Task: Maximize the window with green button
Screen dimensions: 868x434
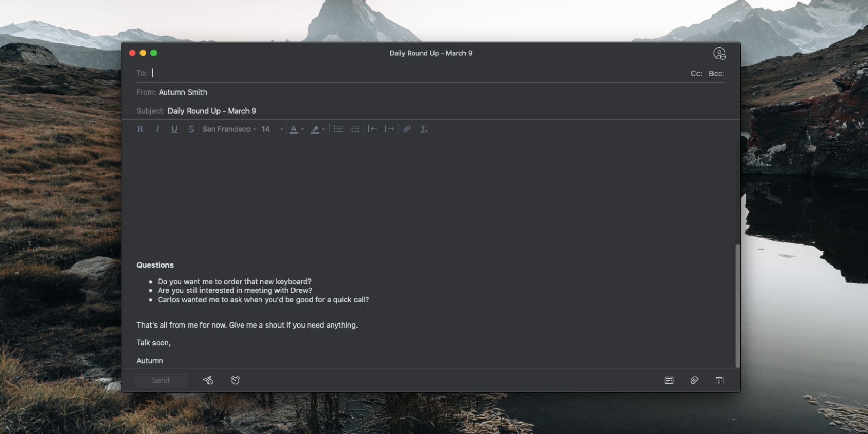Action: [x=153, y=53]
